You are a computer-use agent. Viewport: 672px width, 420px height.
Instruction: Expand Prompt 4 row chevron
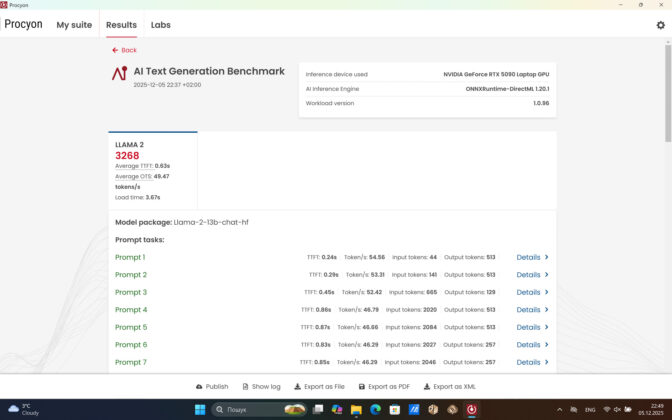tap(546, 310)
